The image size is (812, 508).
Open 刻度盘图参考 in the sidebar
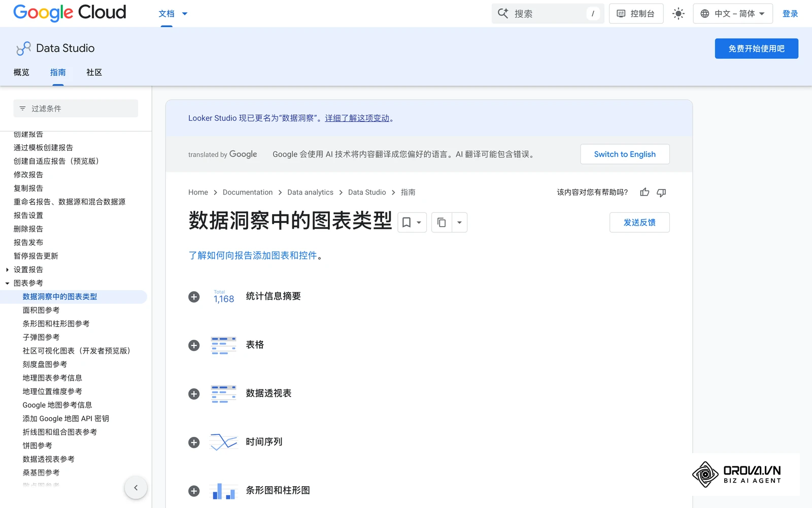45,365
